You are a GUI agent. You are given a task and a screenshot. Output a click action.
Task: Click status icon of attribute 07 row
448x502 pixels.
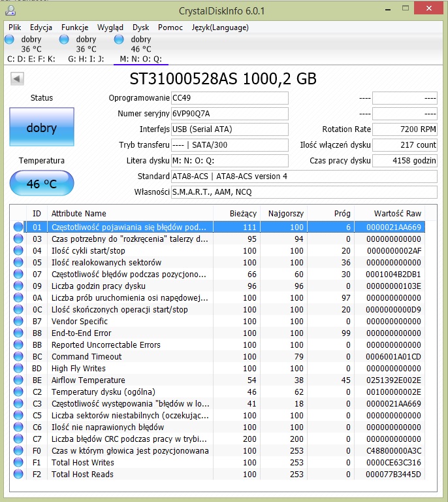[18, 275]
